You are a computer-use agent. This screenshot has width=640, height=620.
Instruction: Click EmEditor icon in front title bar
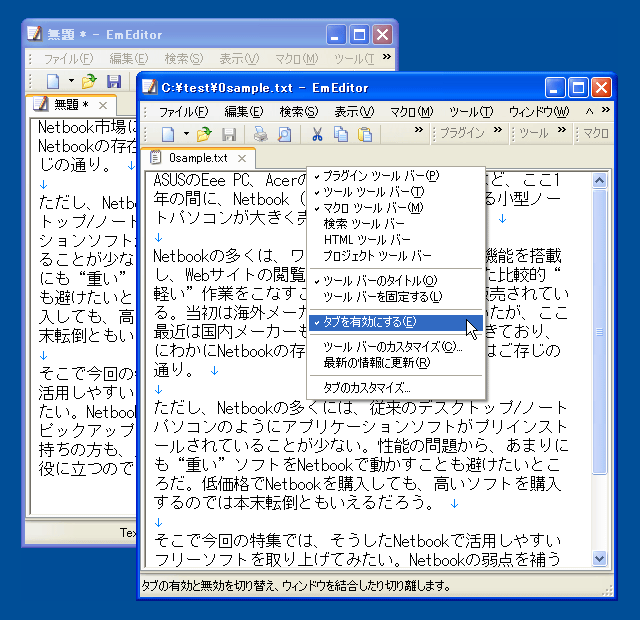149,87
